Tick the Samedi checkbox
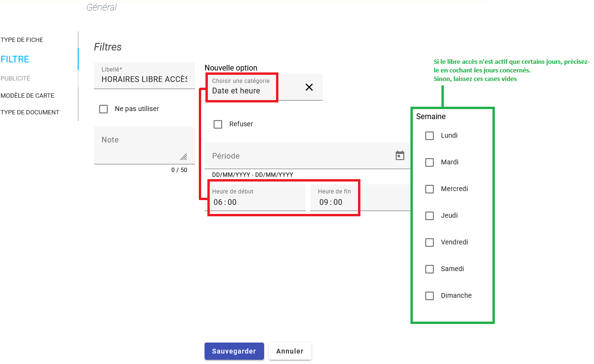Viewport: 594px width, 364px height. click(430, 269)
